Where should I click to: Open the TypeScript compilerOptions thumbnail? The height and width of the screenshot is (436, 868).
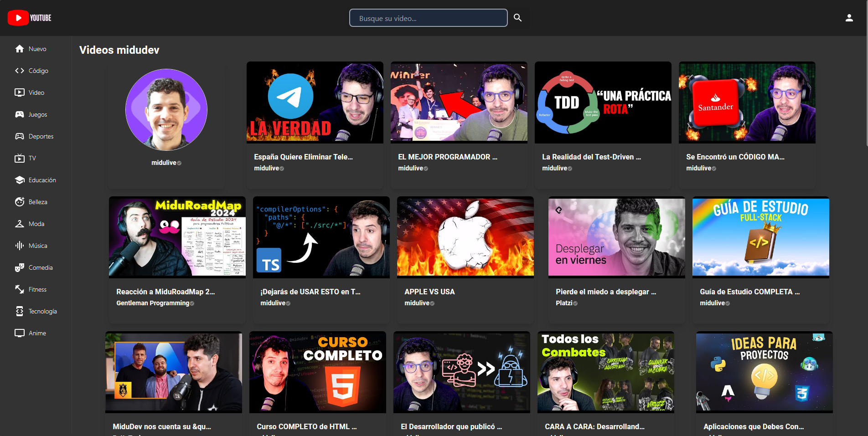[x=321, y=237]
